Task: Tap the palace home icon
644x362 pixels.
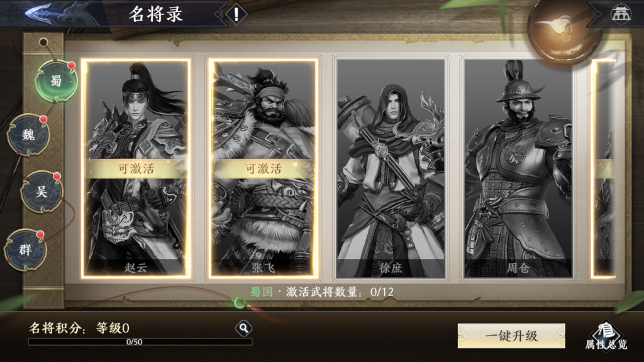Action: coord(621,14)
